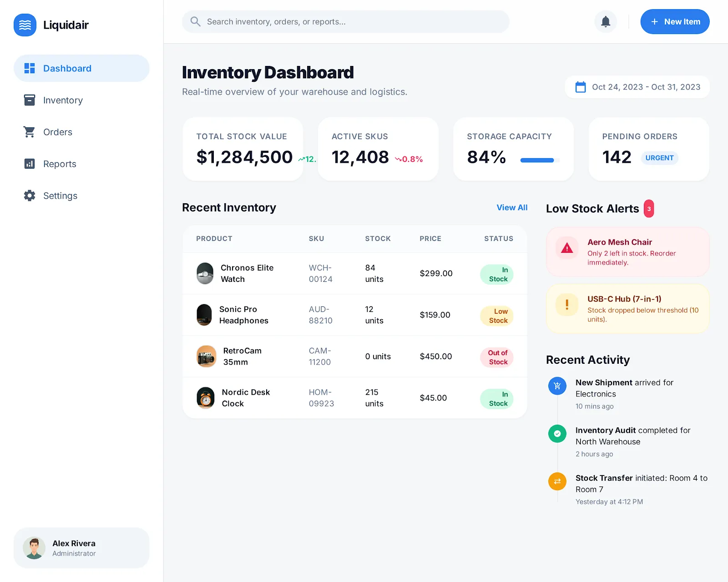Click the $299.00 price cell

436,273
